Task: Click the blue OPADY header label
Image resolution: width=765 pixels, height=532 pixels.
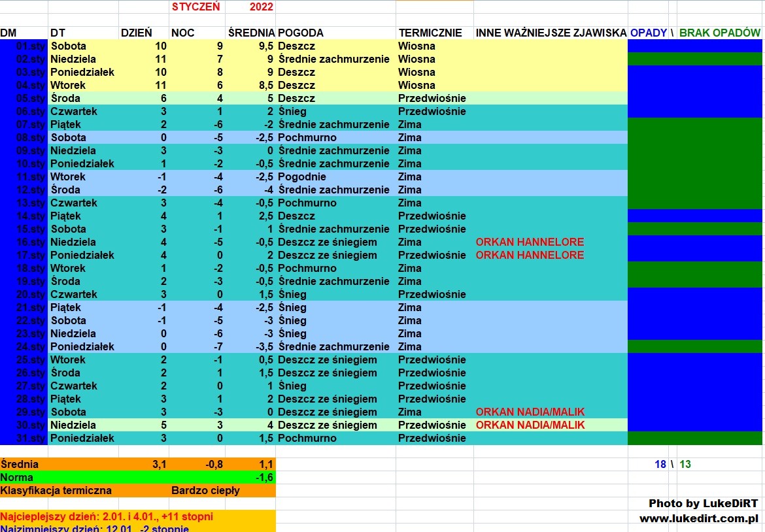Action: (648, 33)
